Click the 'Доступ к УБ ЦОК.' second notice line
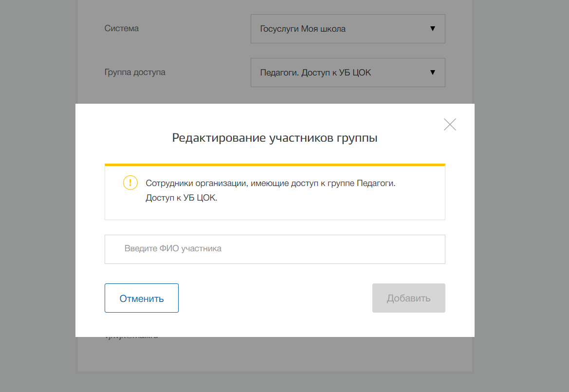Screen dimensions: 569x392 (181, 198)
